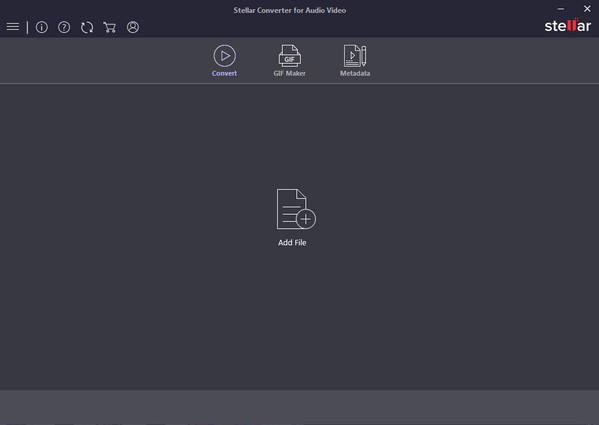Open the Metadata editor icon
This screenshot has width=599, height=425.
(355, 56)
